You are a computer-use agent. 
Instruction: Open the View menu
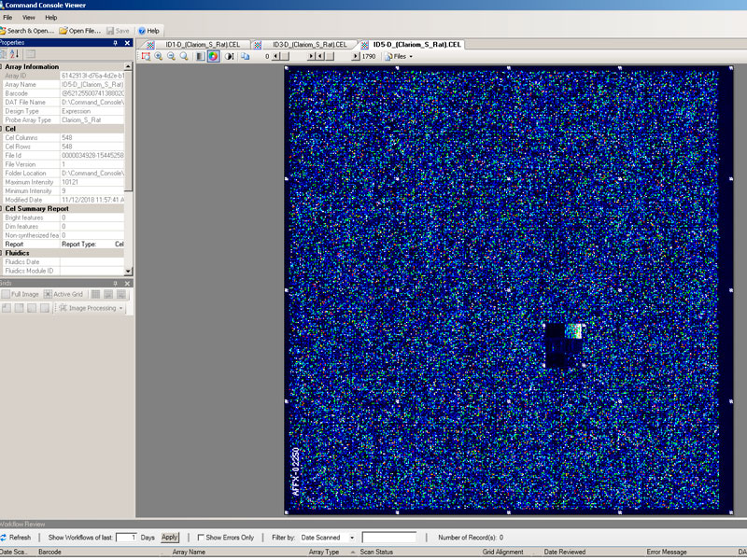(x=29, y=18)
